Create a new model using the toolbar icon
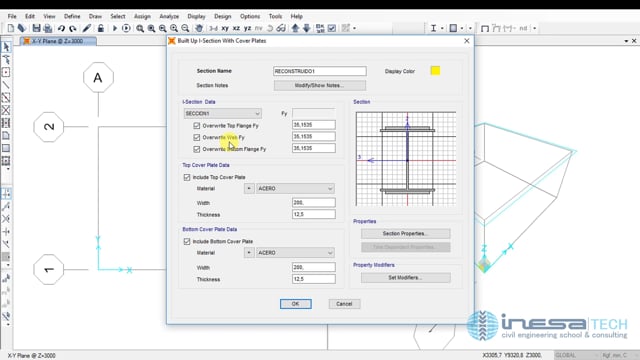Viewport: 640px width, 360px height. (x=11, y=28)
